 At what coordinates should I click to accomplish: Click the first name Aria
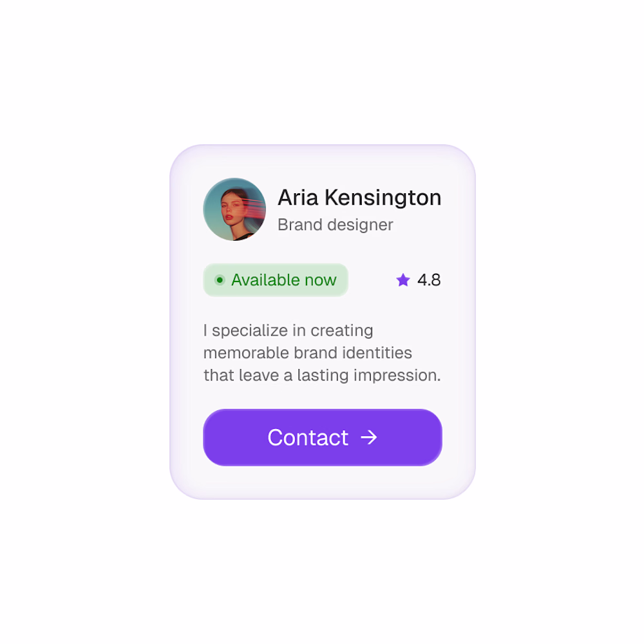(298, 198)
